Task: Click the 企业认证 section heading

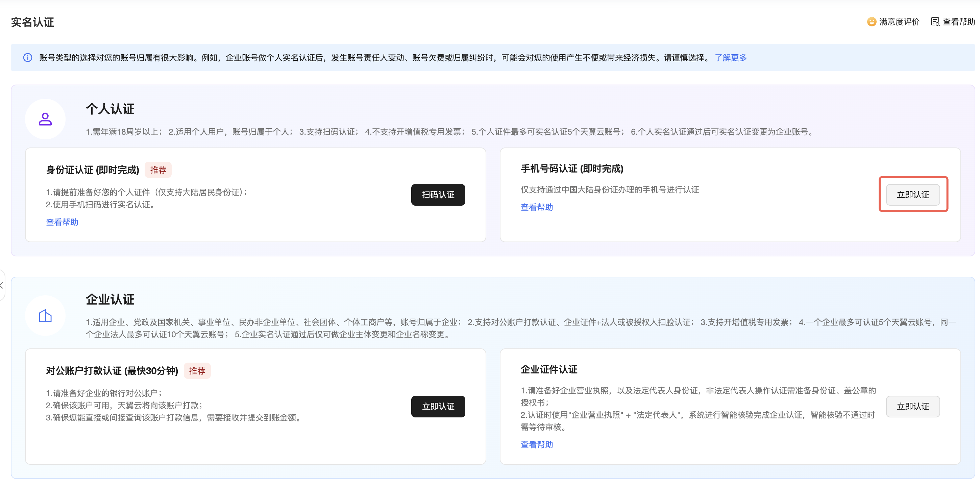Action: (110, 299)
